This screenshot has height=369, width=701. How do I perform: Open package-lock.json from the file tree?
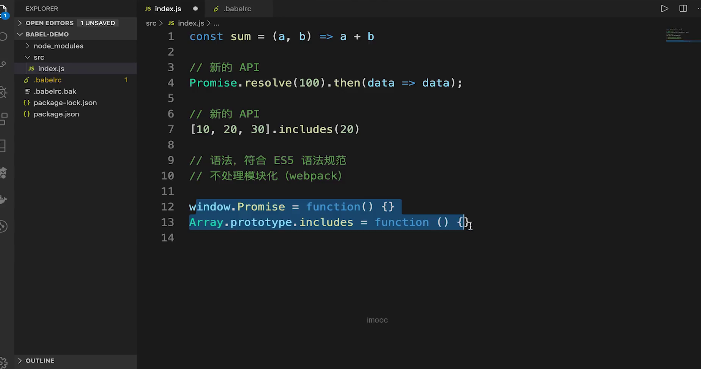point(76,103)
